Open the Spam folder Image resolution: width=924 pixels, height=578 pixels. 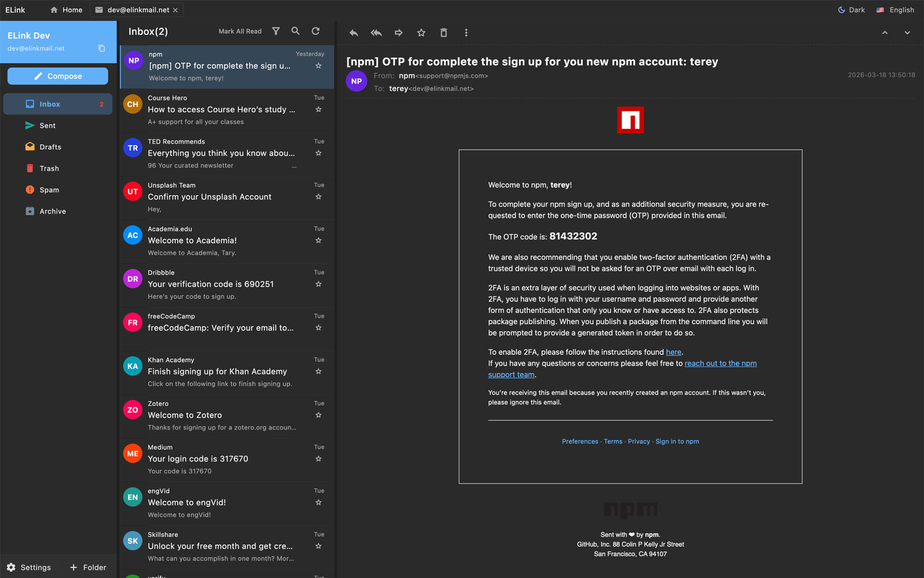point(49,190)
